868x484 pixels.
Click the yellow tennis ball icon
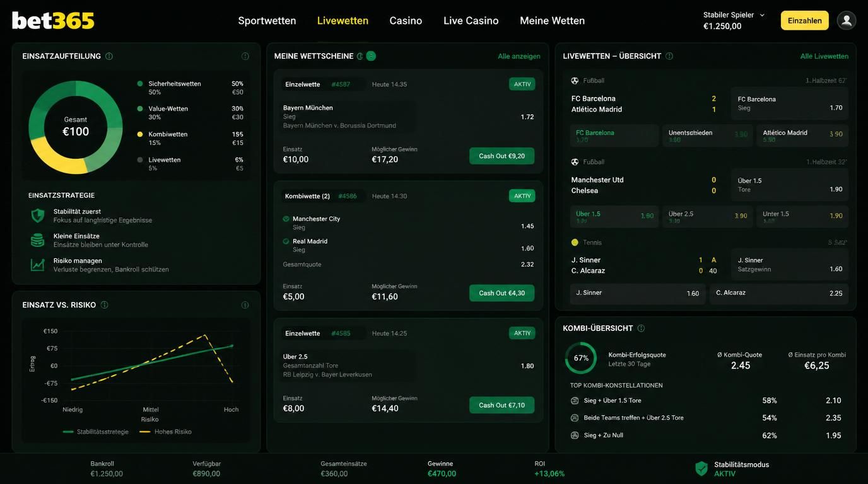click(575, 242)
